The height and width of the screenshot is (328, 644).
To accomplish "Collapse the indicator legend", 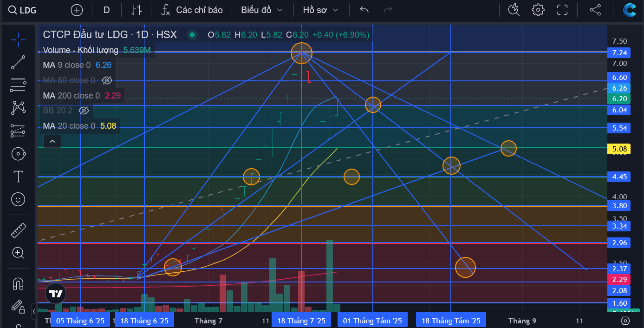I will [x=52, y=141].
